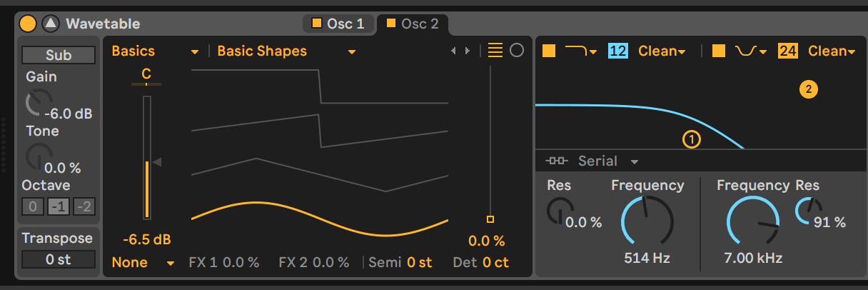Switch to the Osc 1 tab
The height and width of the screenshot is (290, 868).
coord(338,24)
